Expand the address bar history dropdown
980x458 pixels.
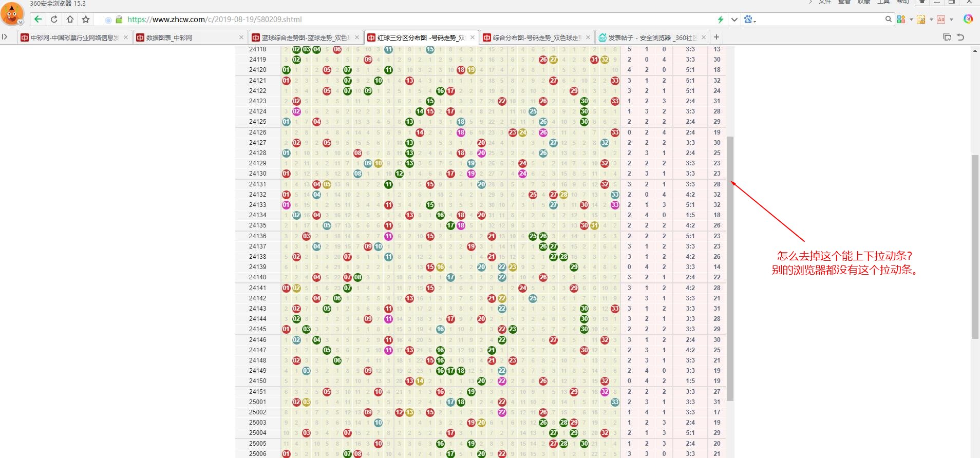tap(734, 20)
